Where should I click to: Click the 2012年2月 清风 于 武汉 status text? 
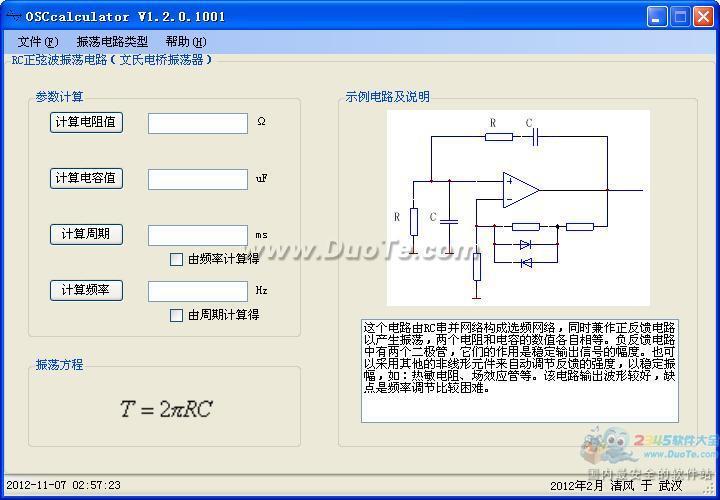tap(617, 486)
